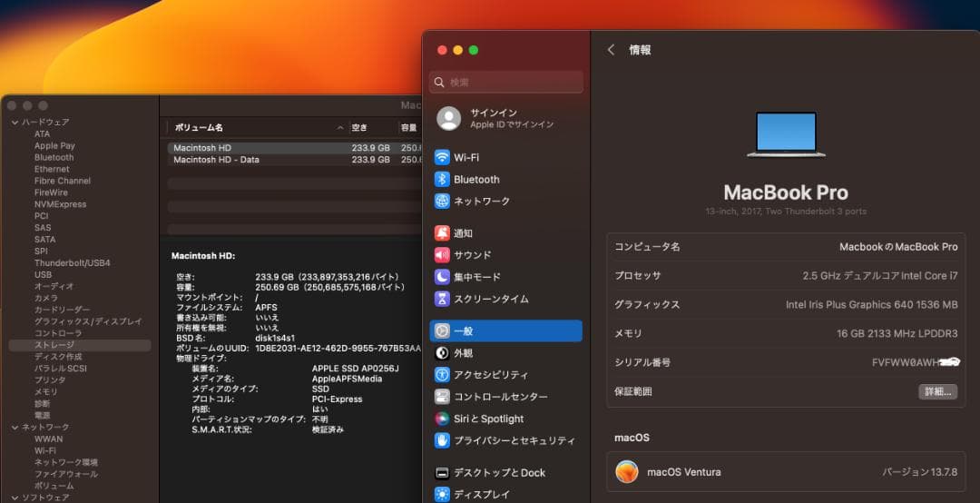Screen dimensions: 980x503
Task: Select パラレル SCSI entry
Action: 61,369
